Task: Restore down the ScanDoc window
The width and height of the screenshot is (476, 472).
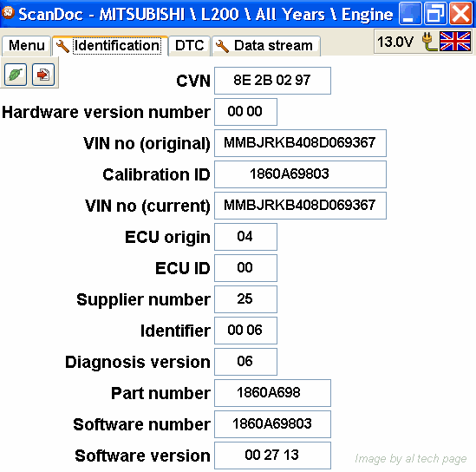Action: coord(435,13)
